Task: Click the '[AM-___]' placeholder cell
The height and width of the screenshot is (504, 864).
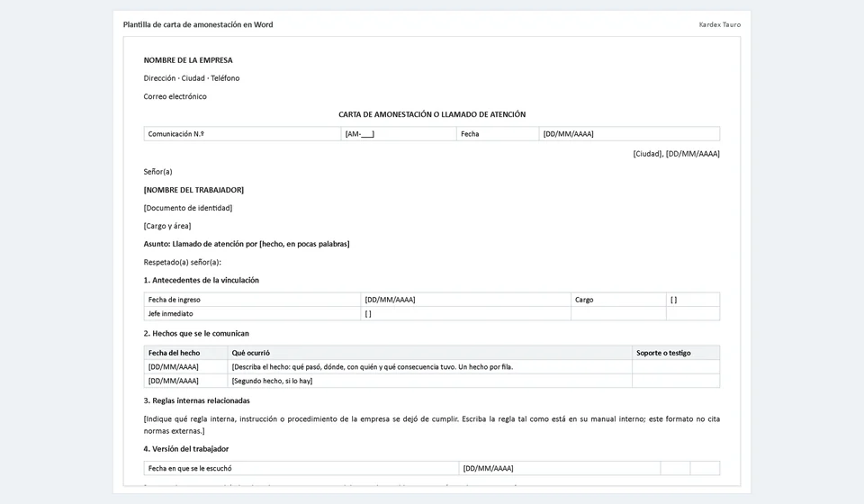Action: [x=399, y=134]
